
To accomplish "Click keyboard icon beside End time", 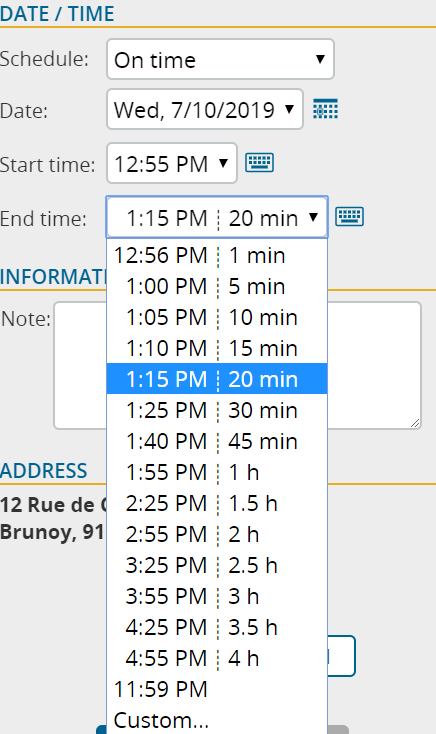I will click(x=349, y=217).
